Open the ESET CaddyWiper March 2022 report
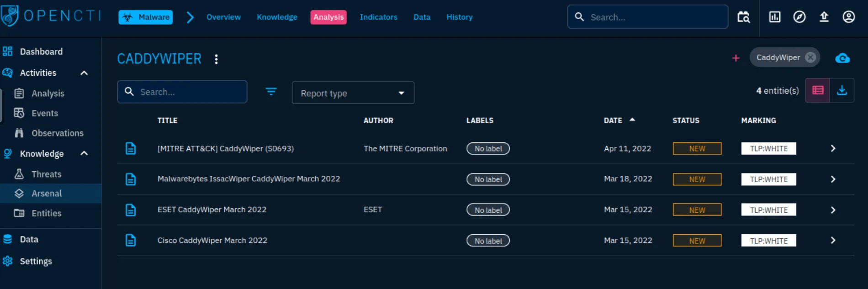Viewport: 868px width, 289px height. coord(212,210)
